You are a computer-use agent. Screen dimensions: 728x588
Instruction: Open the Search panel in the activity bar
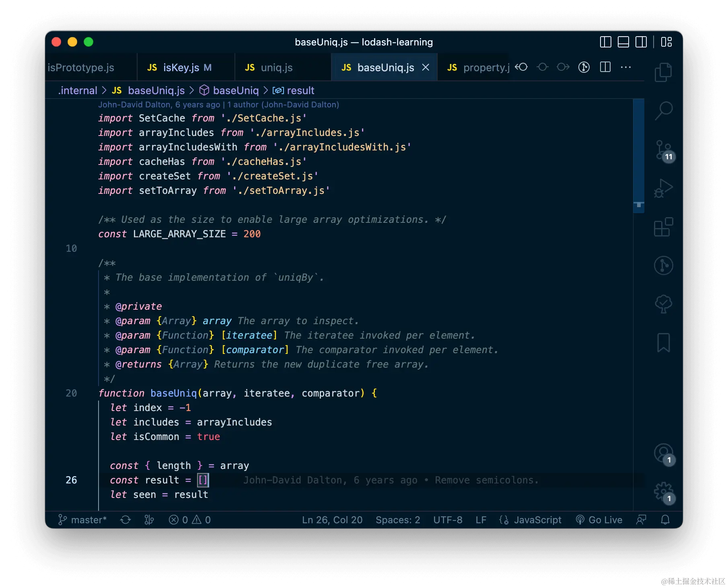(x=663, y=111)
